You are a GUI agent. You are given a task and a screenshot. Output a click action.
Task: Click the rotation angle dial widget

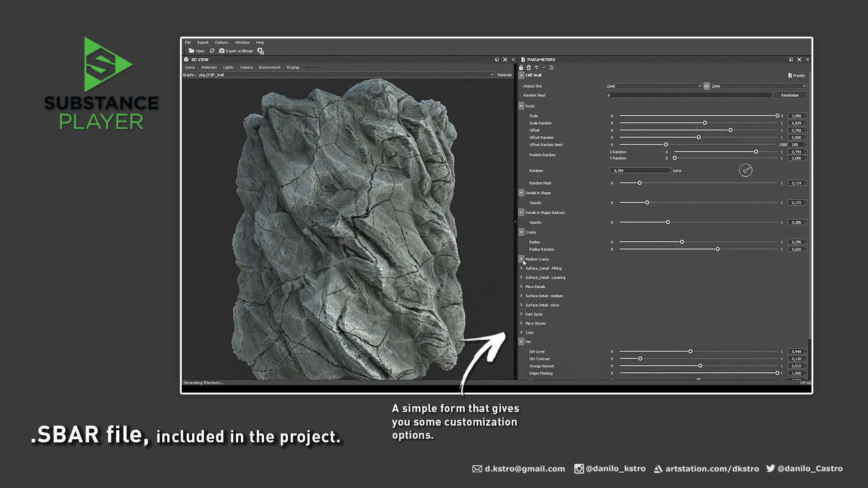[x=745, y=170]
